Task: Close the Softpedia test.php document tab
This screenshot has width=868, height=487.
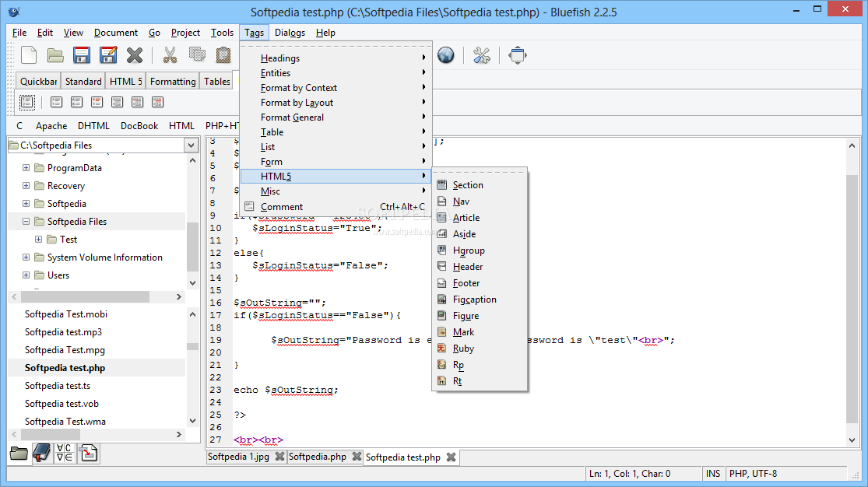Action: [452, 457]
